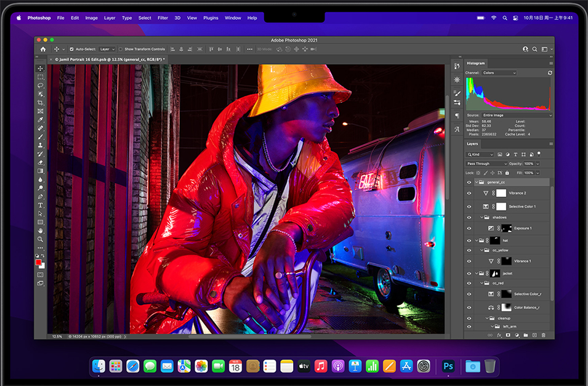This screenshot has height=386, width=588.
Task: Select the Lasso tool
Action: pos(40,86)
